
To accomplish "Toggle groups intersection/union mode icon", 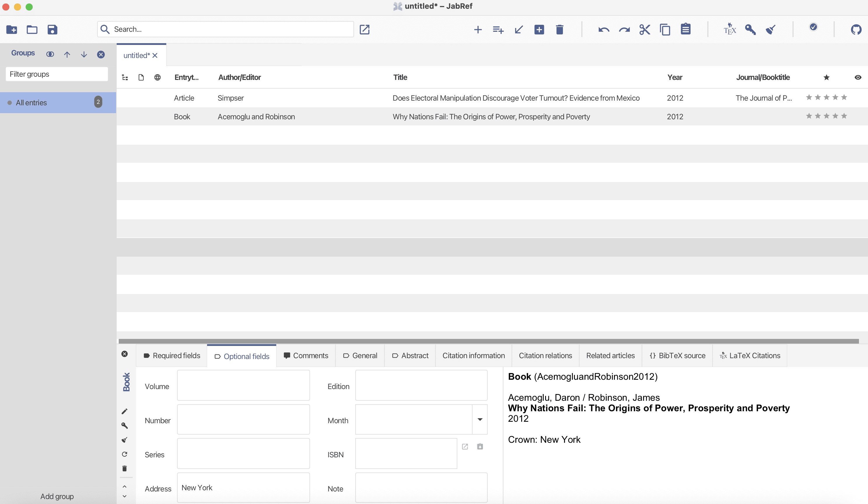I will point(50,55).
